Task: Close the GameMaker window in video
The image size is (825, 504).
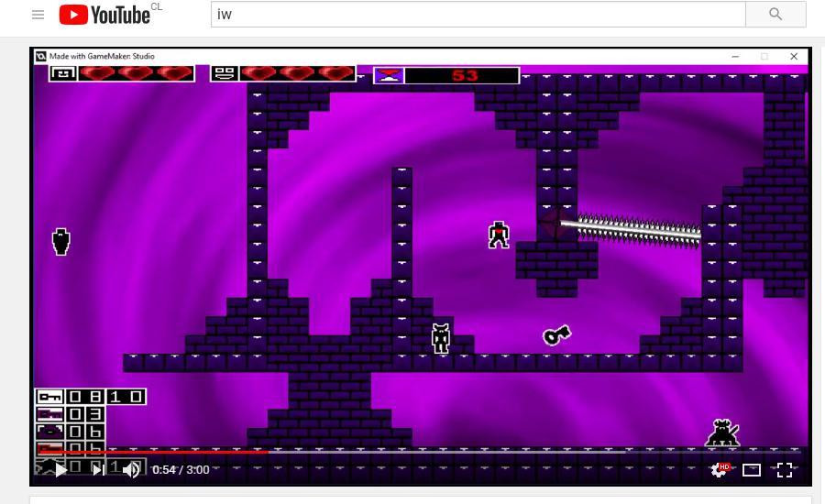Action: pos(794,56)
